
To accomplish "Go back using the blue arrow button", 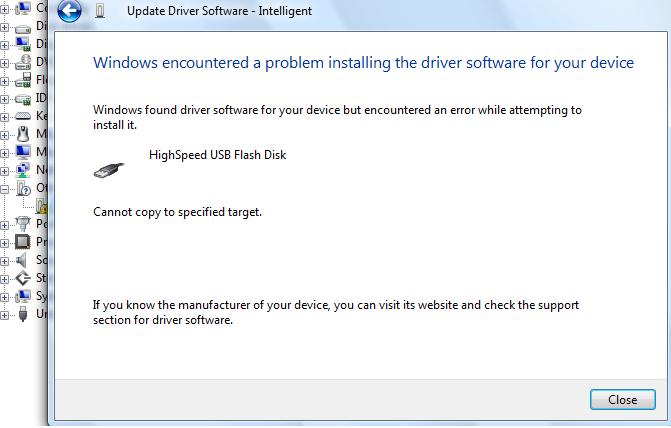I will tap(69, 10).
